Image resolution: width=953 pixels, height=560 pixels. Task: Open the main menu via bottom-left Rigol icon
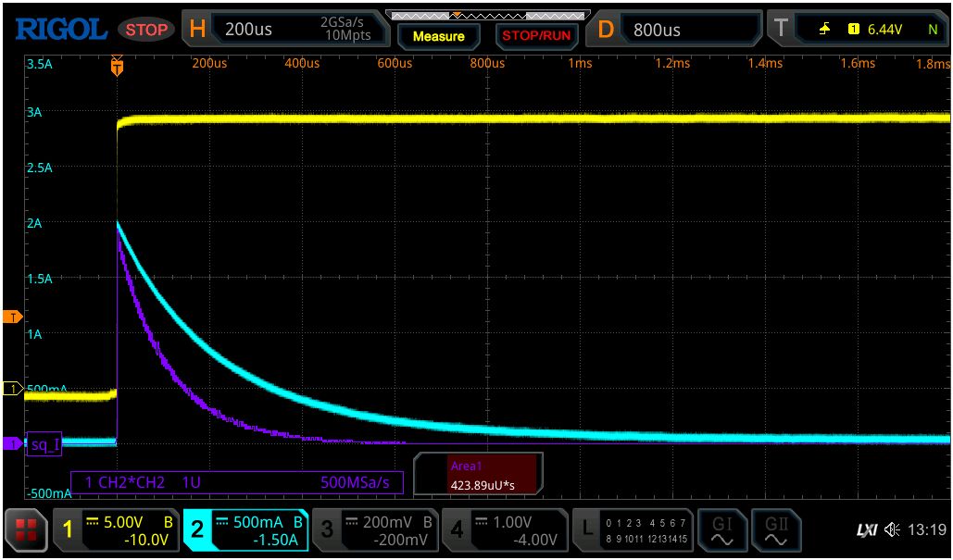[26, 529]
